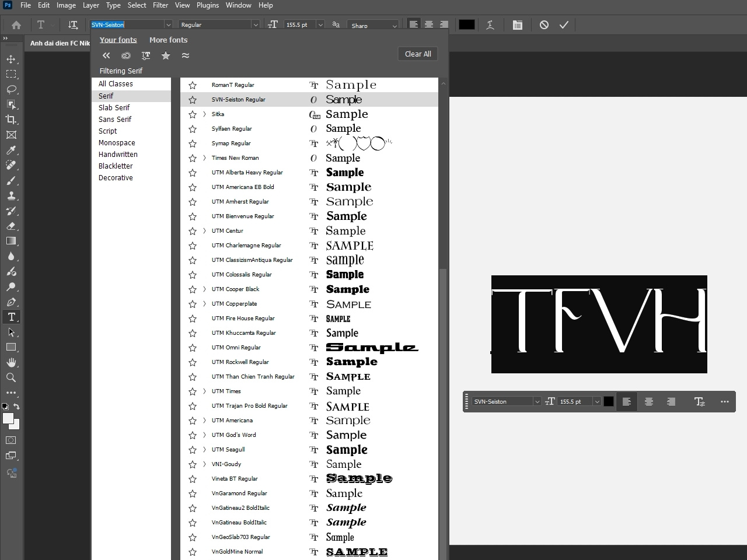This screenshot has height=560, width=747.
Task: Toggle text orientation in options bar
Action: coord(73,25)
